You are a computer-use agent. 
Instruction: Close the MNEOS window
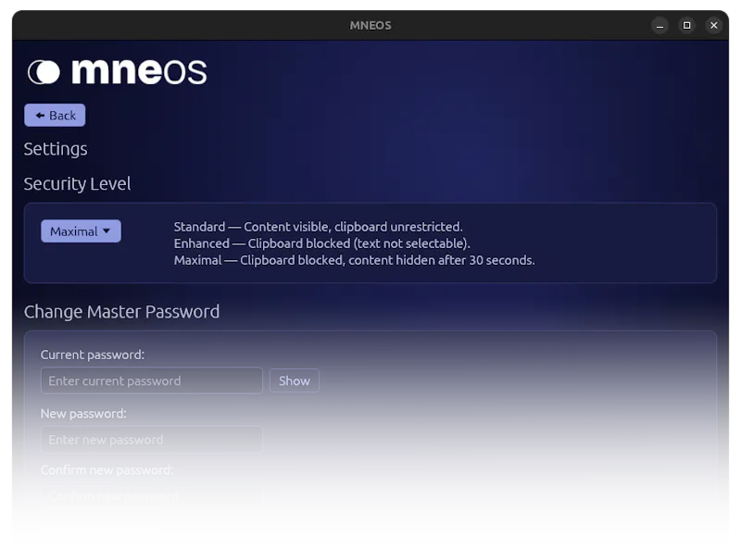tap(713, 26)
